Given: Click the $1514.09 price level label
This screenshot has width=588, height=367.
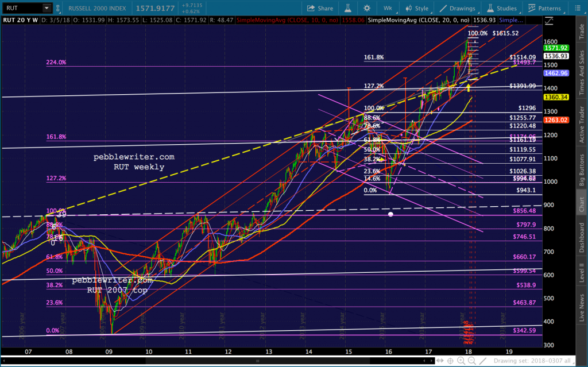Looking at the screenshot, I should 523,57.
